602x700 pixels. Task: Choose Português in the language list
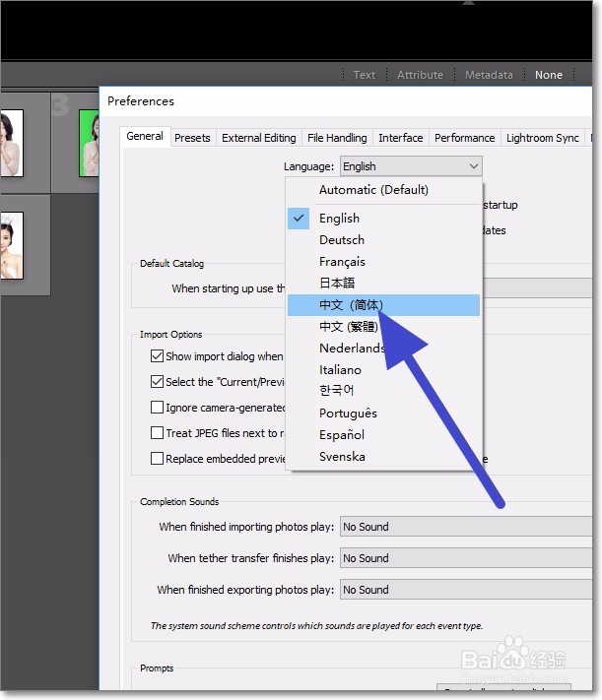click(383, 413)
